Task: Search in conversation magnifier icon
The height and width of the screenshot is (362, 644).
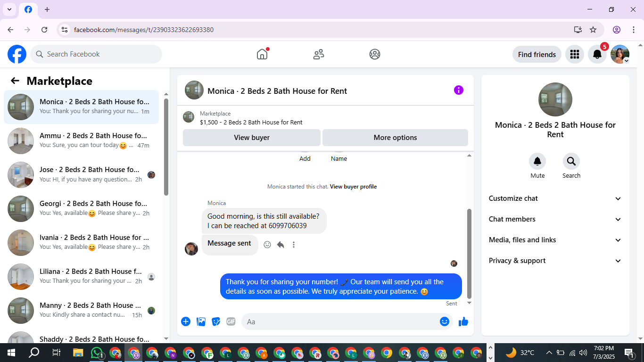Action: point(571,162)
